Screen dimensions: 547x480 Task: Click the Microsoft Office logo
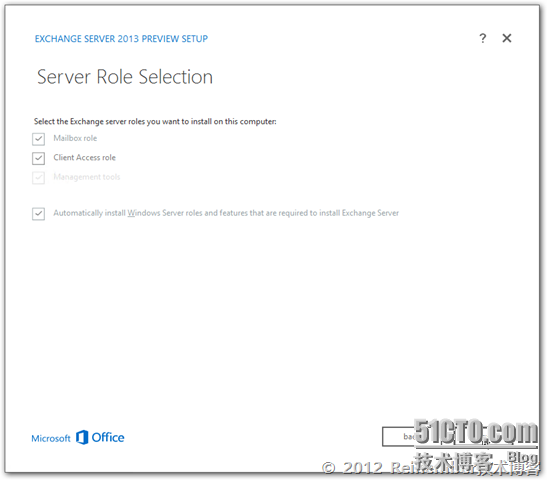coord(78,437)
